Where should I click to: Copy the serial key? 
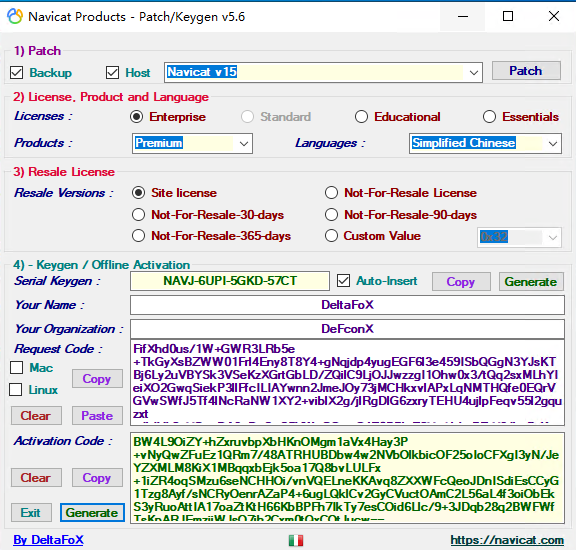[461, 282]
